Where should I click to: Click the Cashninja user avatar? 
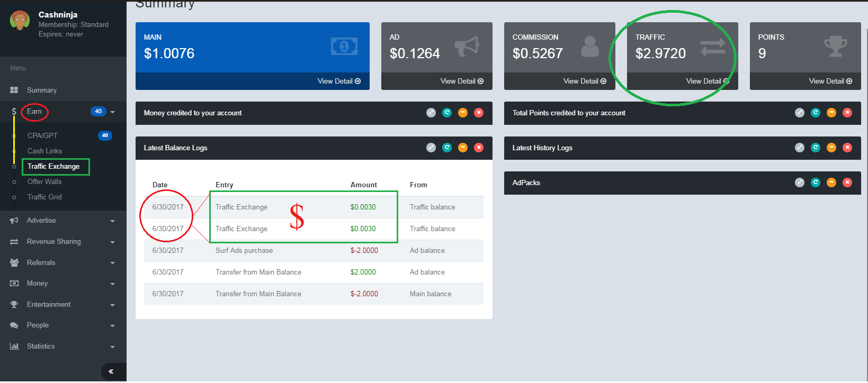(x=20, y=21)
